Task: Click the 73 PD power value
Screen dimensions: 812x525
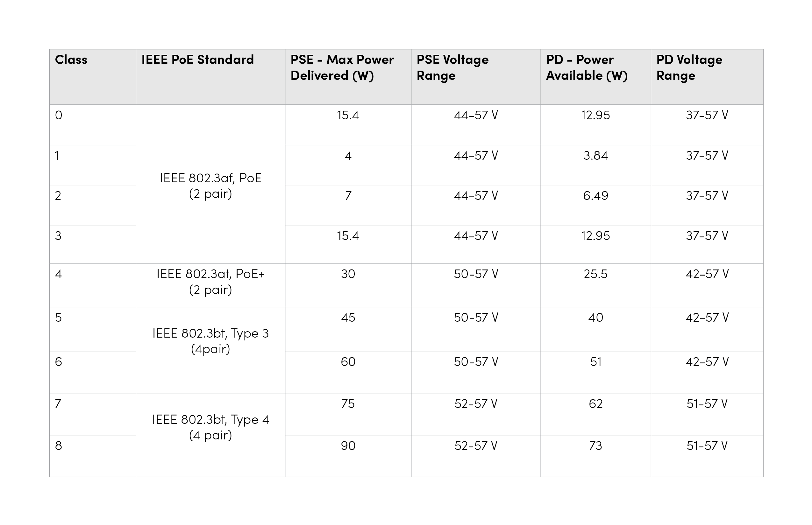Action: click(595, 446)
